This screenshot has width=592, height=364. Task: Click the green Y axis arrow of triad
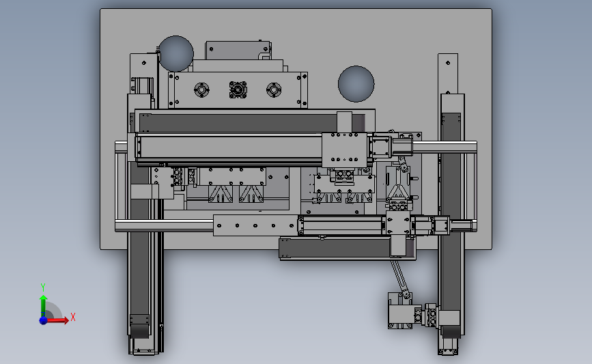pos(43,306)
